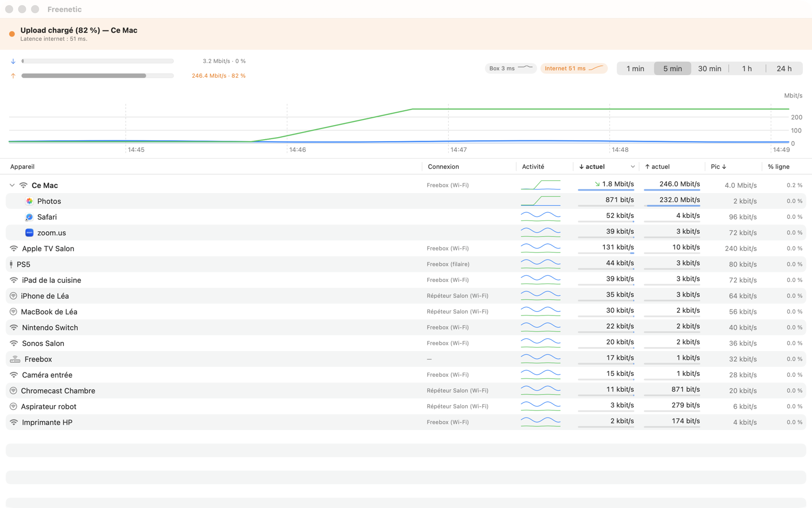812x508 pixels.
Task: Click the repeater icon beside MacBook de Léa
Action: [x=13, y=311]
